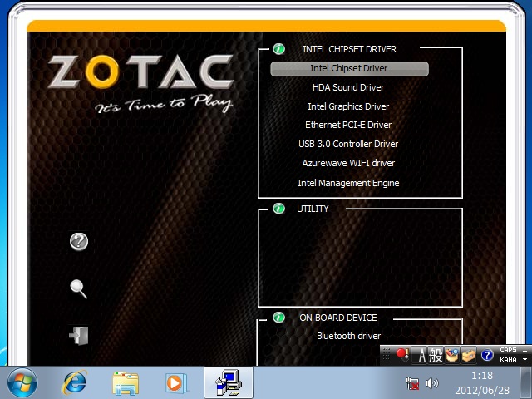
Task: Click the INTEL CHIPSET DRIVER heading
Action: 349,49
